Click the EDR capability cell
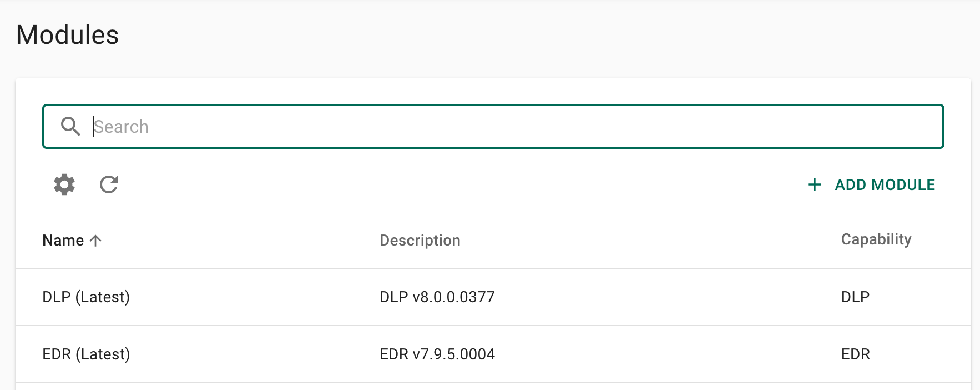 tap(856, 354)
